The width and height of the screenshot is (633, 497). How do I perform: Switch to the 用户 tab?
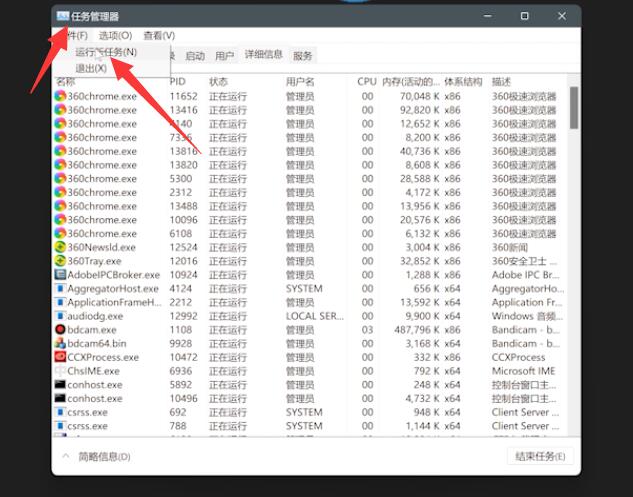[x=224, y=56]
